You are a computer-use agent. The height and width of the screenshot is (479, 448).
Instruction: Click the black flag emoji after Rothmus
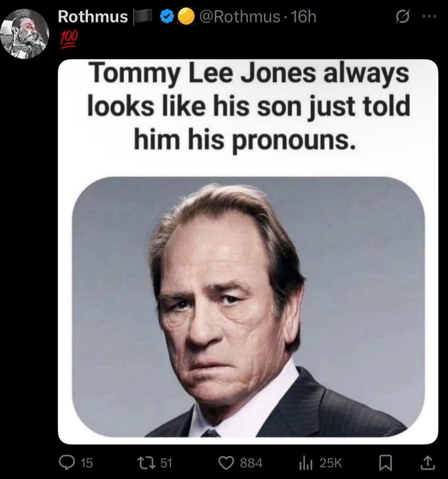[143, 16]
